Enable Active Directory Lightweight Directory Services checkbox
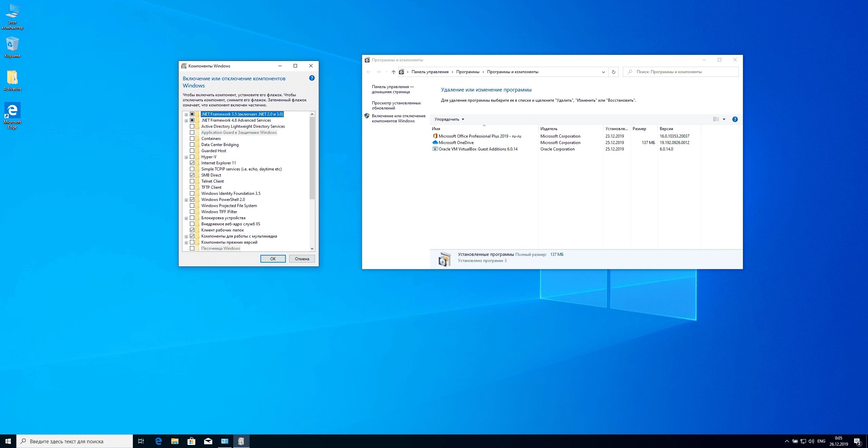This screenshot has height=448, width=868. 192,126
